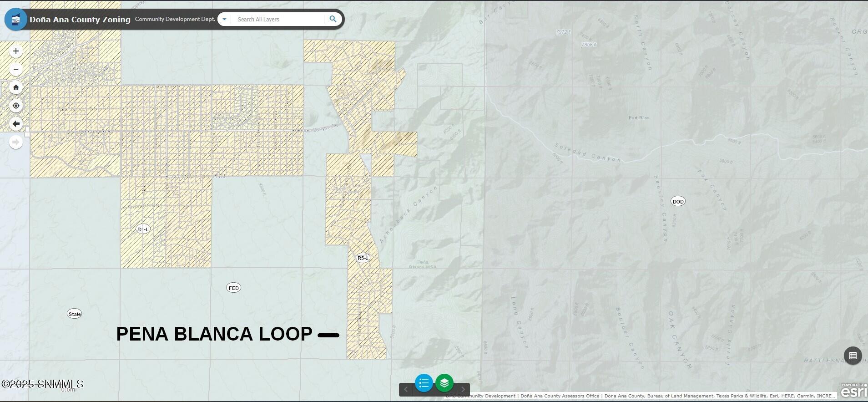The image size is (868, 402).
Task: Click the 7972 ft elevation label
Action: pyautogui.click(x=563, y=32)
